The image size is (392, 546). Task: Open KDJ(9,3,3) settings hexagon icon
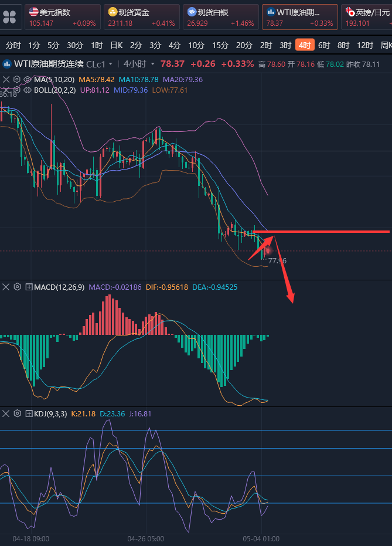(x=17, y=413)
